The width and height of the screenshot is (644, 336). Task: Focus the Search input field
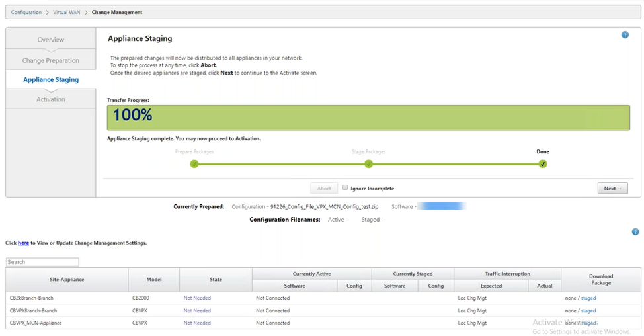42,262
